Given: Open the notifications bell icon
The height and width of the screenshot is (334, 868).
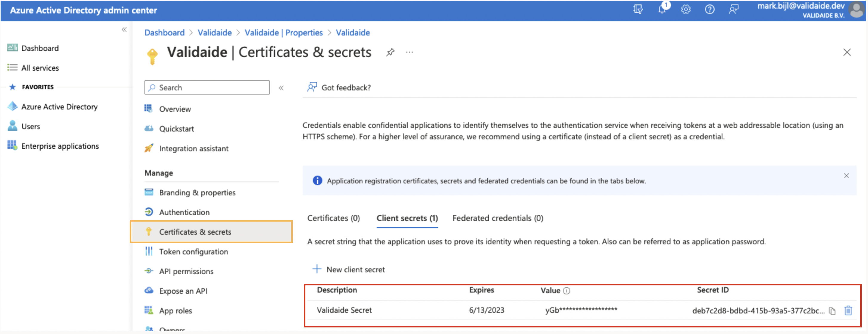Looking at the screenshot, I should (x=662, y=10).
